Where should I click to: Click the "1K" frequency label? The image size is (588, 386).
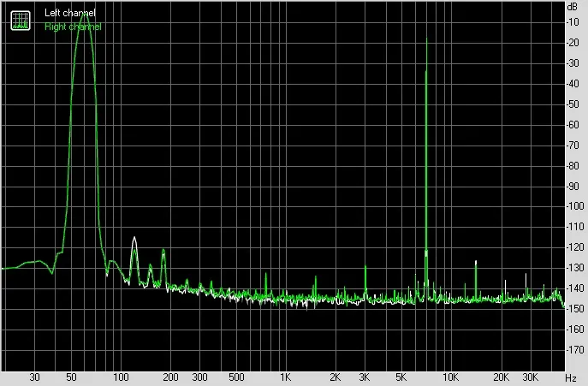285,377
